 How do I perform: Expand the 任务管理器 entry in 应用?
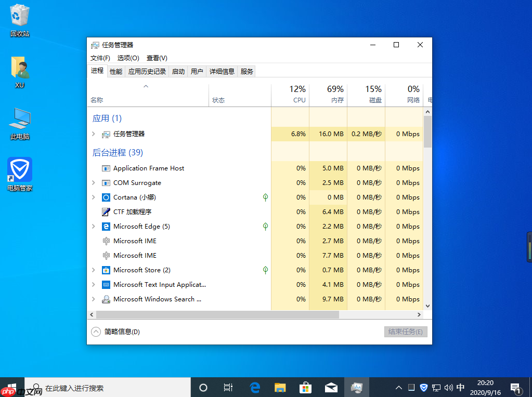click(x=94, y=134)
